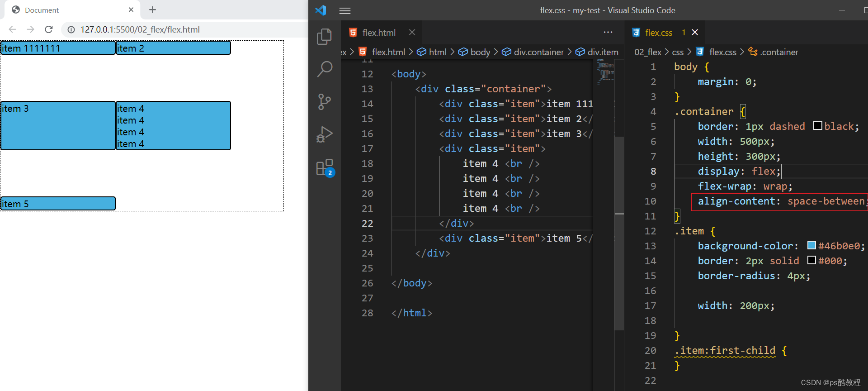Open the Explorer view in VS Code
This screenshot has height=391, width=868.
pyautogui.click(x=324, y=37)
